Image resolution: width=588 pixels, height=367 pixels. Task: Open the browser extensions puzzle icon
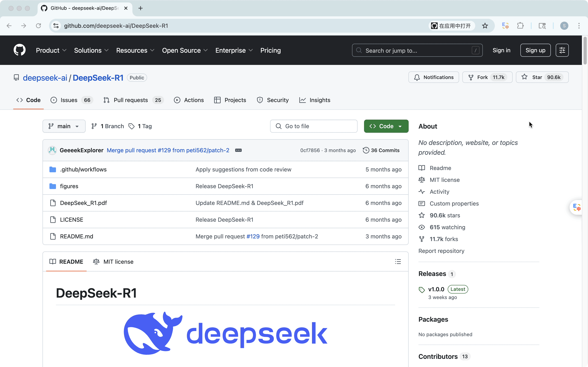tap(520, 26)
